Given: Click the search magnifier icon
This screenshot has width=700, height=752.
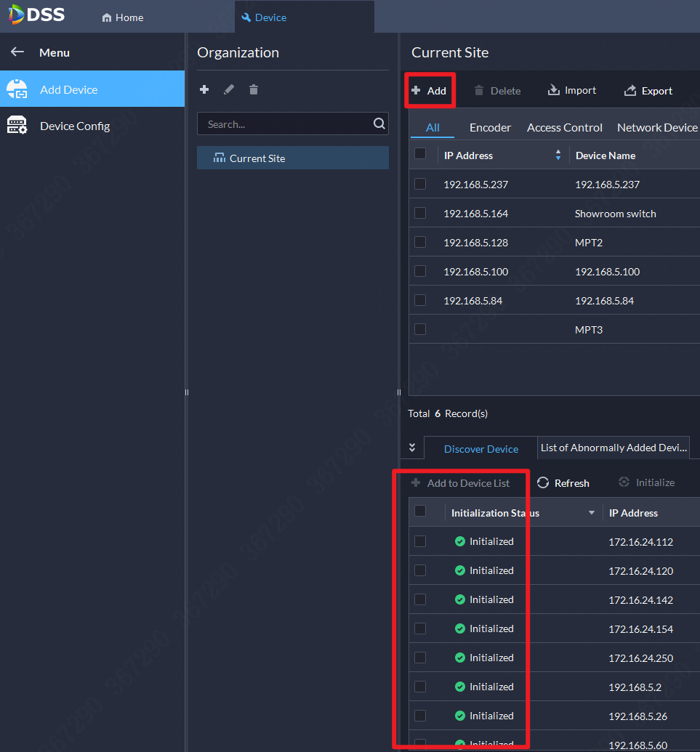Looking at the screenshot, I should [x=379, y=124].
